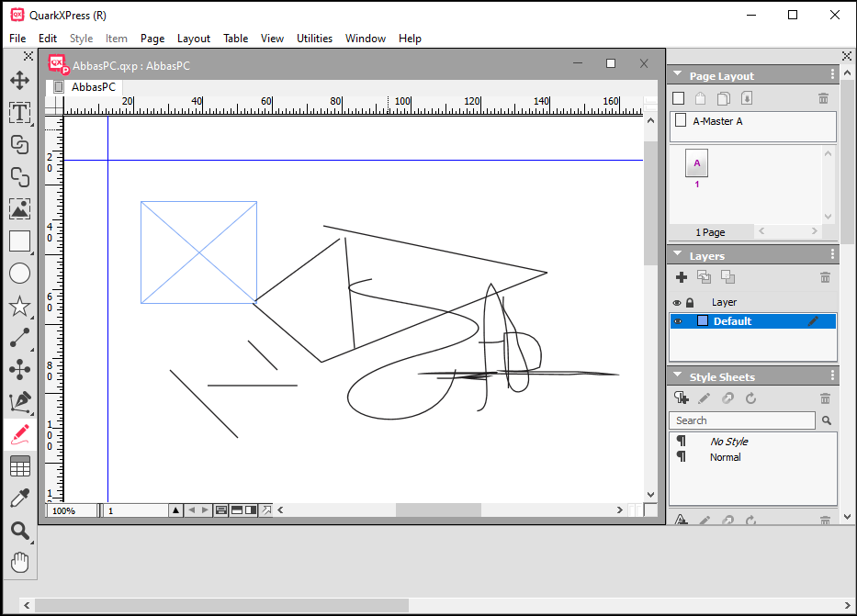857x616 pixels.
Task: Select the Item (move) tool
Action: [x=19, y=80]
